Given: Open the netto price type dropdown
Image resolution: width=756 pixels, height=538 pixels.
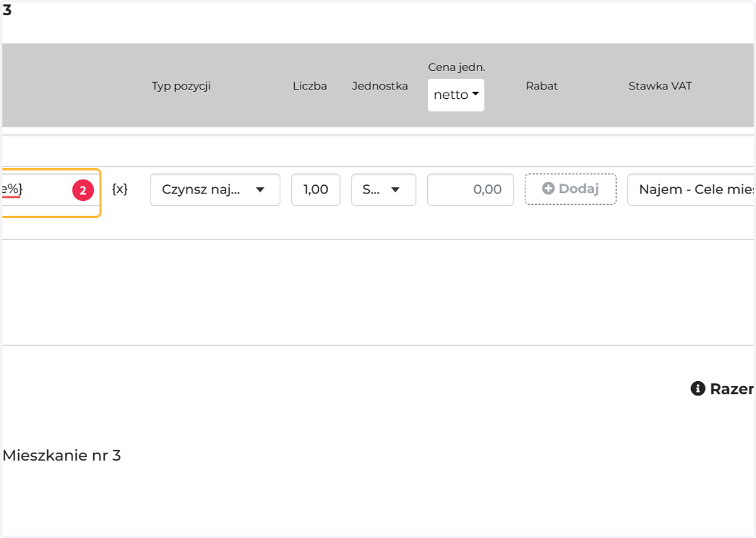Looking at the screenshot, I should pyautogui.click(x=456, y=95).
